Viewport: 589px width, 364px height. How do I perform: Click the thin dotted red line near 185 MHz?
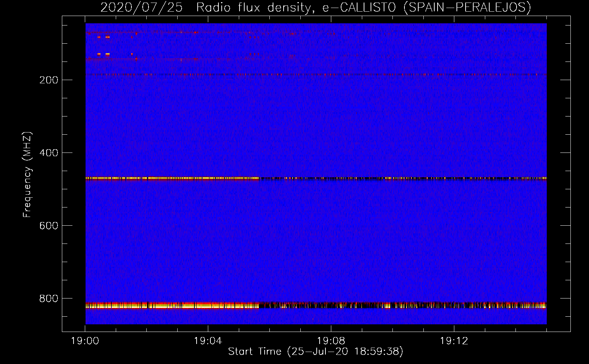tap(316, 74)
